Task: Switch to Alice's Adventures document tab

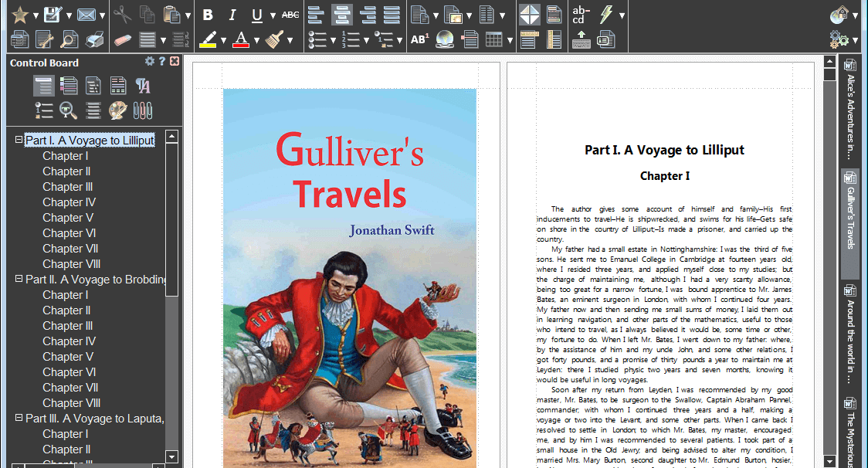Action: pyautogui.click(x=850, y=109)
